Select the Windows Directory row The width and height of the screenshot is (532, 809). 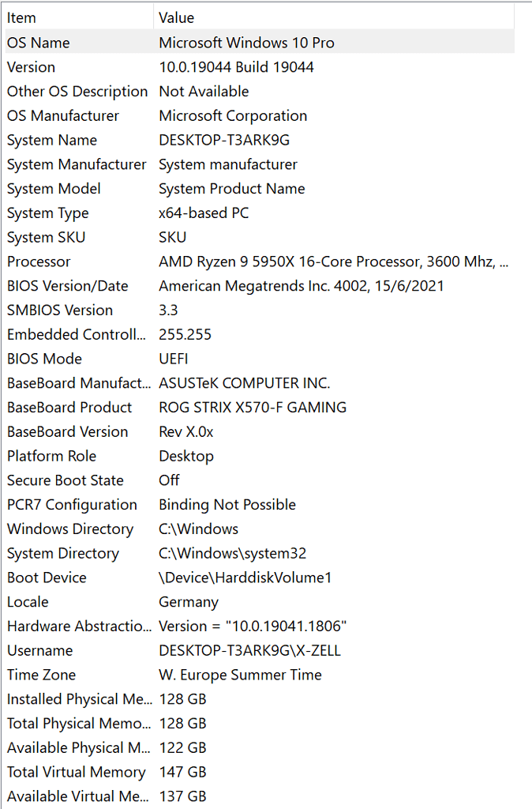(260, 529)
